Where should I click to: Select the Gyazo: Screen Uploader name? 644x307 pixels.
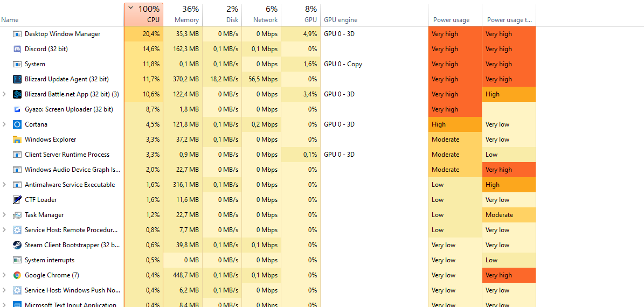68,109
